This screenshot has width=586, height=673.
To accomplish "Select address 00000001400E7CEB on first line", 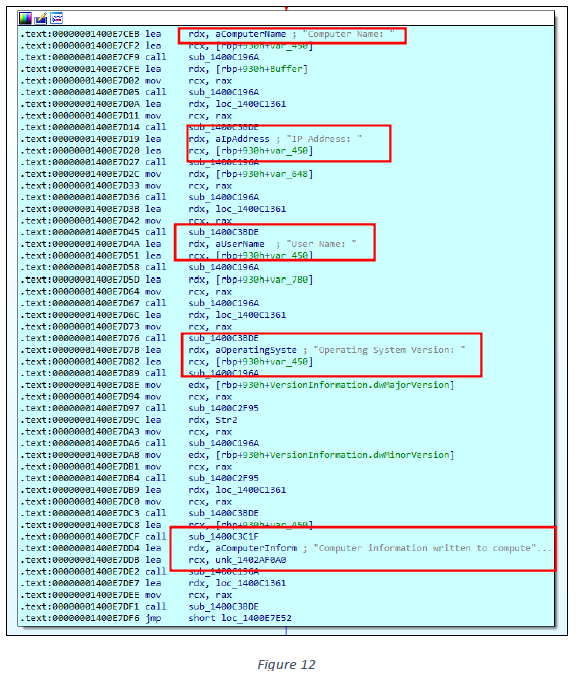I will pos(96,34).
